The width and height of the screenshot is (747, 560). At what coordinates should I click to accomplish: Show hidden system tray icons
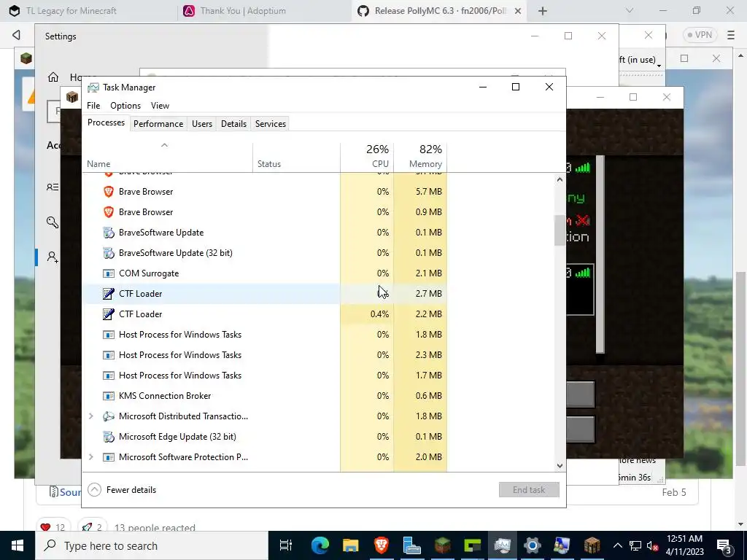point(617,545)
